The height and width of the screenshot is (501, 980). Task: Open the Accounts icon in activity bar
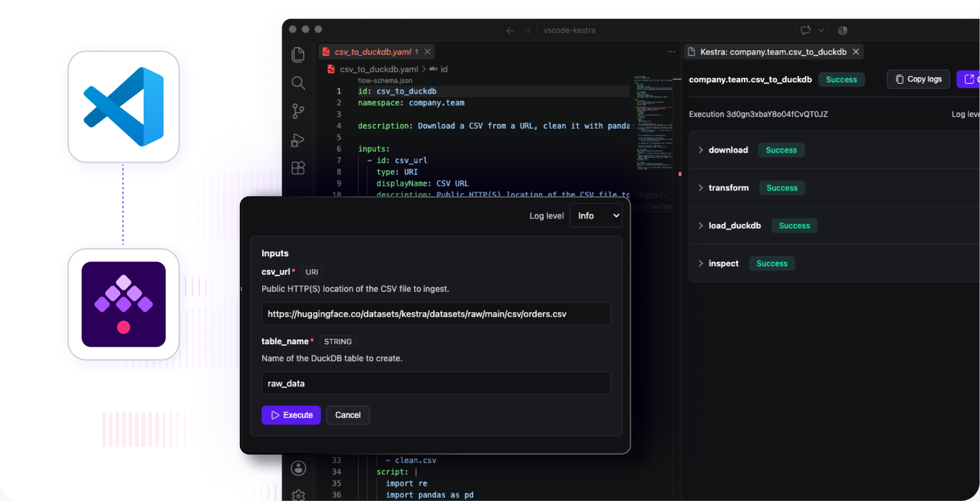(x=298, y=468)
